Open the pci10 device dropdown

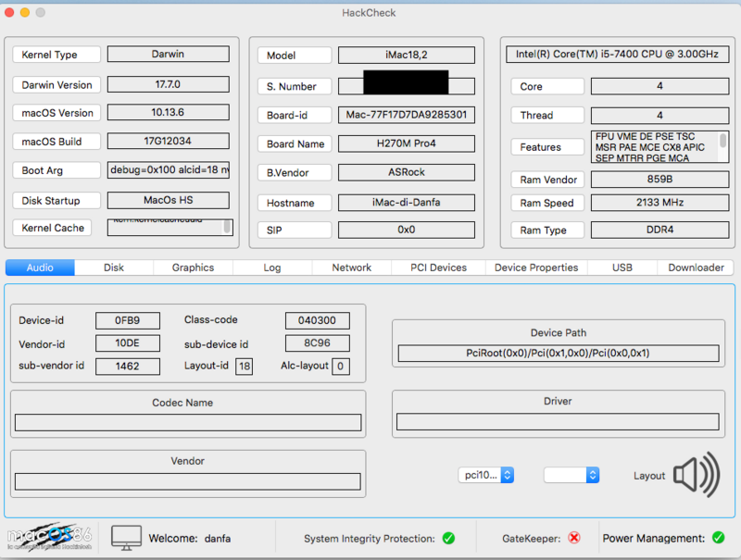485,475
